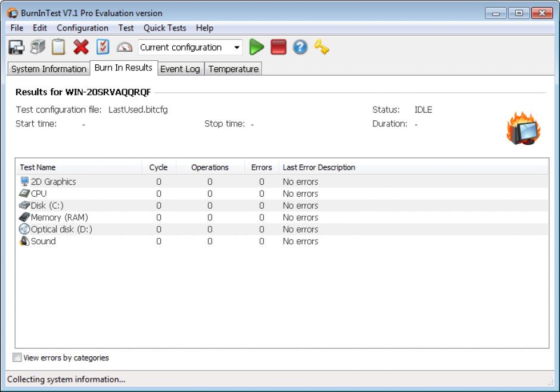Select the 2D Graphics test name
This screenshot has width=560, height=392.
coord(53,182)
